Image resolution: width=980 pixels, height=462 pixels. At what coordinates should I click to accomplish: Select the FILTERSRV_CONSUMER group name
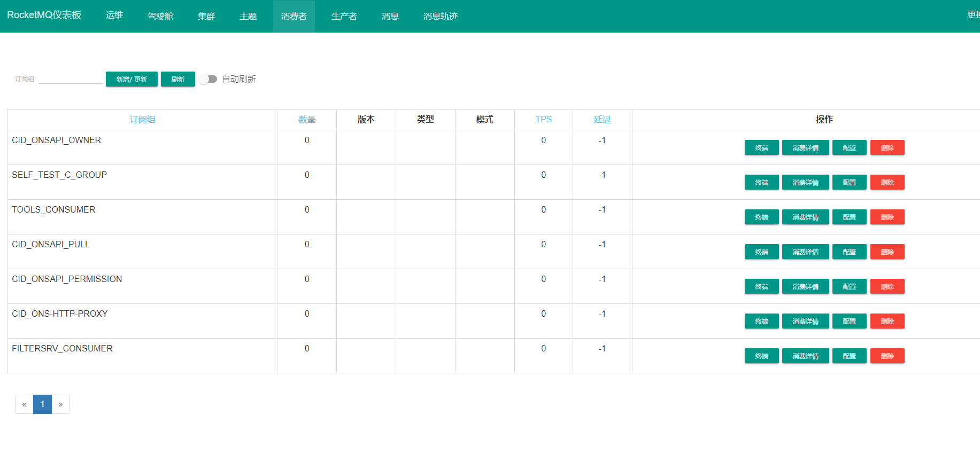click(63, 348)
